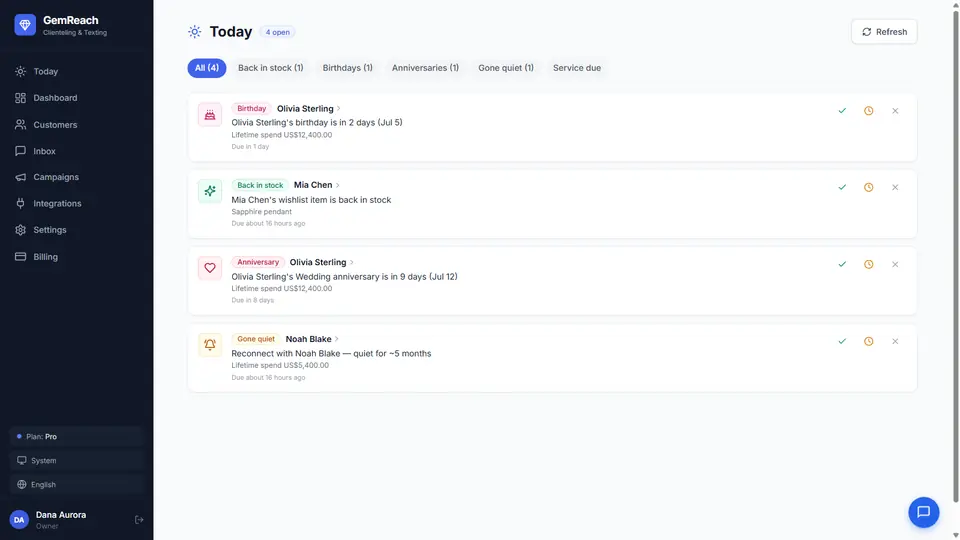960x540 pixels.
Task: Click the 4 open badge
Action: pos(278,32)
